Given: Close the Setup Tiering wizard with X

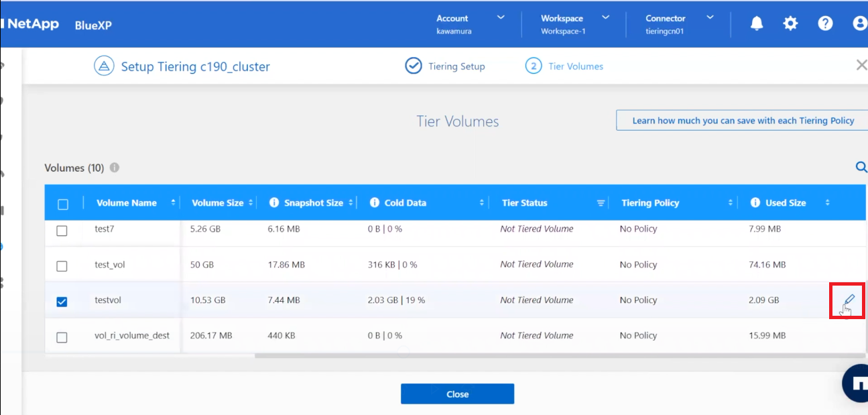Looking at the screenshot, I should tap(861, 65).
